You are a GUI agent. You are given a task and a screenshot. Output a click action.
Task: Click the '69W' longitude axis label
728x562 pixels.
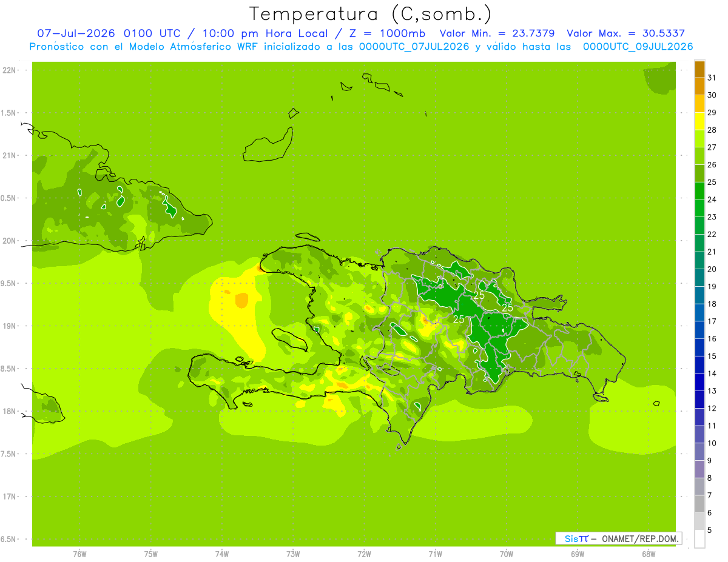click(x=578, y=554)
